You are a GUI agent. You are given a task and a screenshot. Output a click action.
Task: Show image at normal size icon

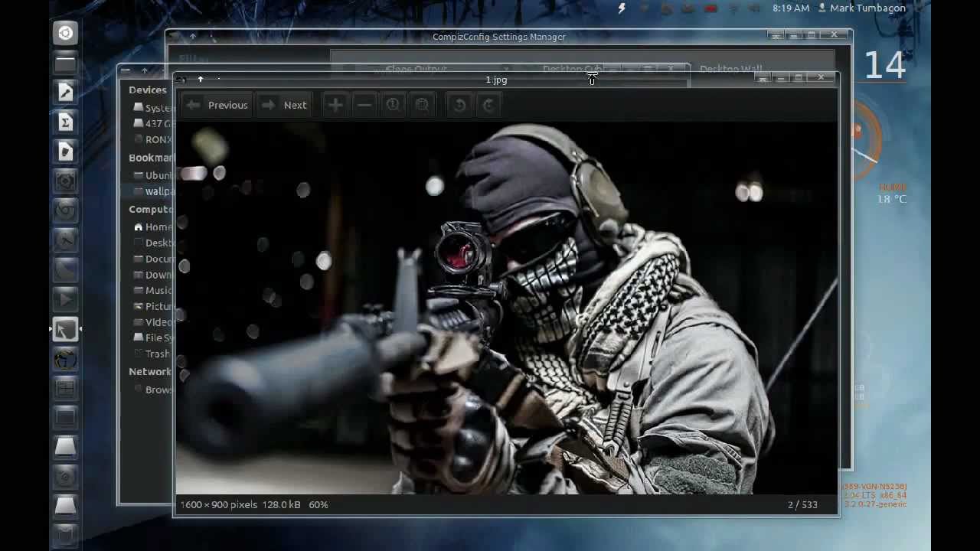[393, 105]
